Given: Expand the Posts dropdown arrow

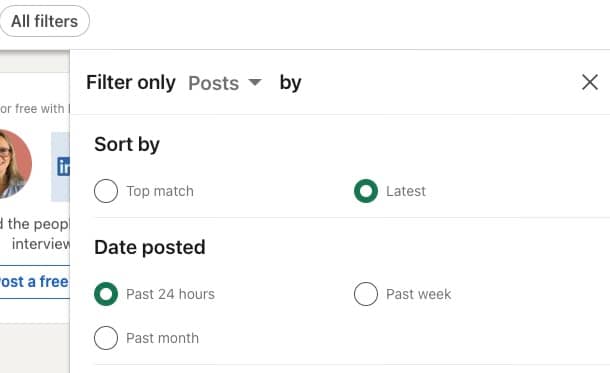Looking at the screenshot, I should (255, 82).
